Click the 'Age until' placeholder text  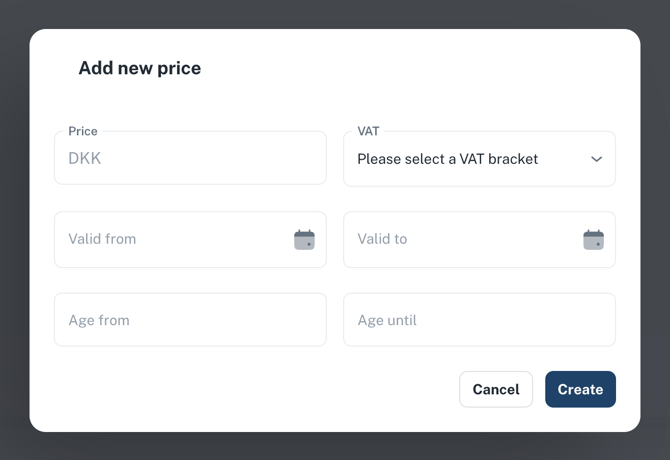(x=387, y=320)
